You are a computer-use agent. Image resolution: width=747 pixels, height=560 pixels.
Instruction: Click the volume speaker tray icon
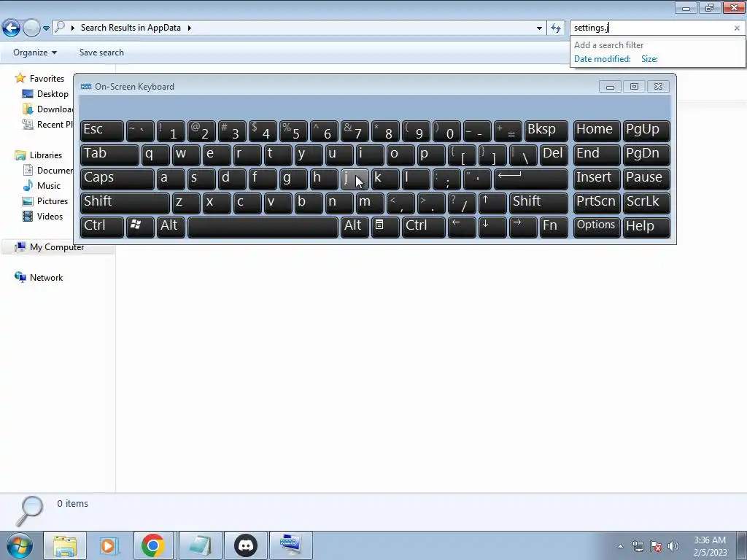(673, 546)
